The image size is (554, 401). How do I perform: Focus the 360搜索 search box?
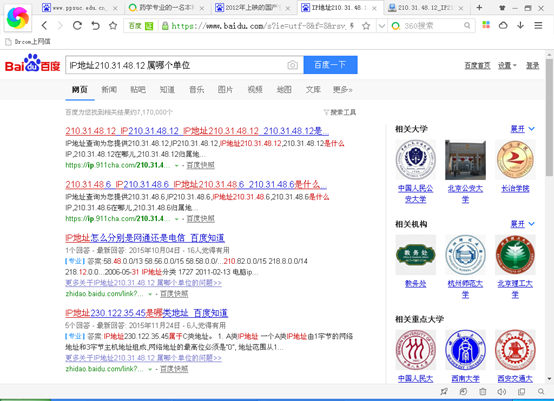click(x=432, y=26)
